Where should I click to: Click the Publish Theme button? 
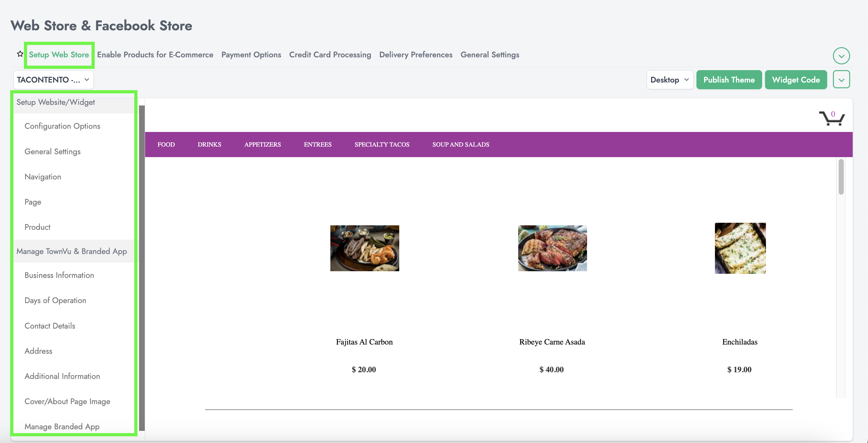pyautogui.click(x=729, y=80)
